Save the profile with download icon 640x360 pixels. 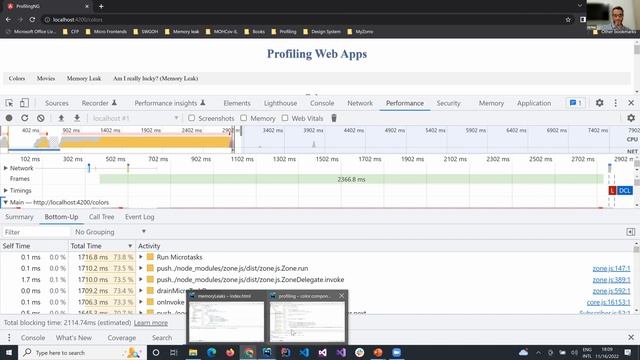(x=77, y=118)
